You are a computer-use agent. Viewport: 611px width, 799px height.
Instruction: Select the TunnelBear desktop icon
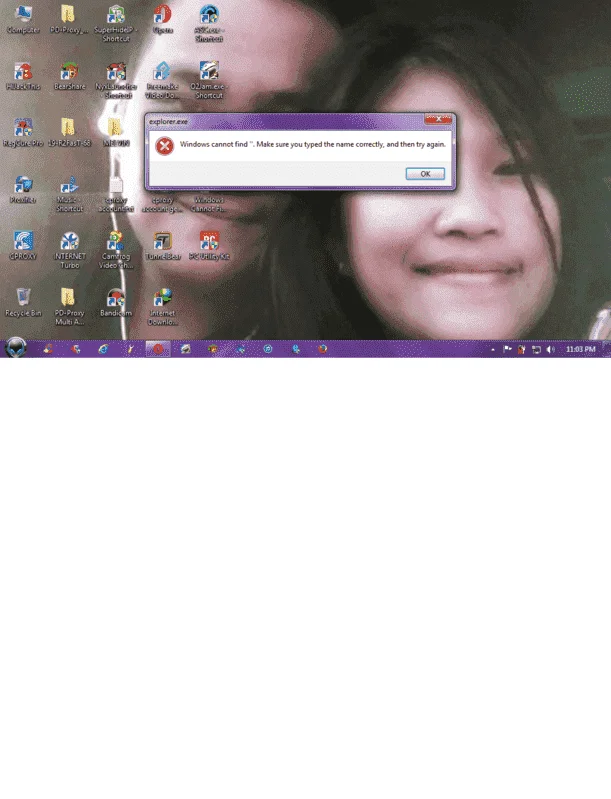click(163, 246)
